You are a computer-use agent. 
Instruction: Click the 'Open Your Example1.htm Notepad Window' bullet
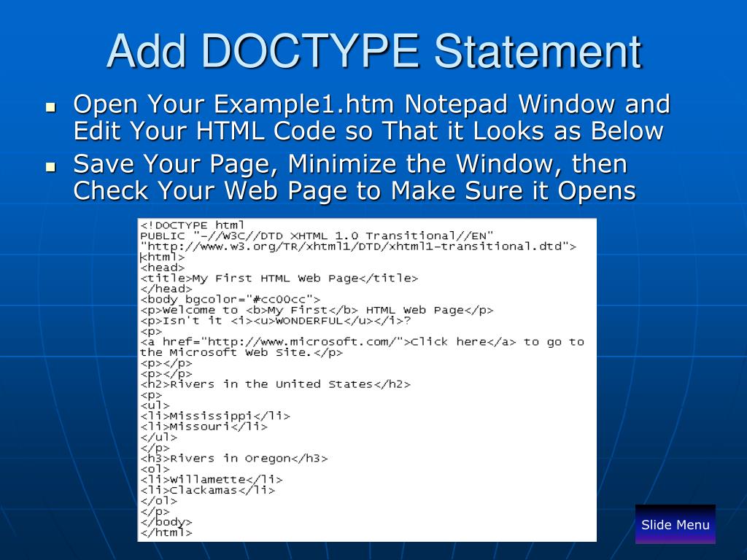tap(371, 117)
